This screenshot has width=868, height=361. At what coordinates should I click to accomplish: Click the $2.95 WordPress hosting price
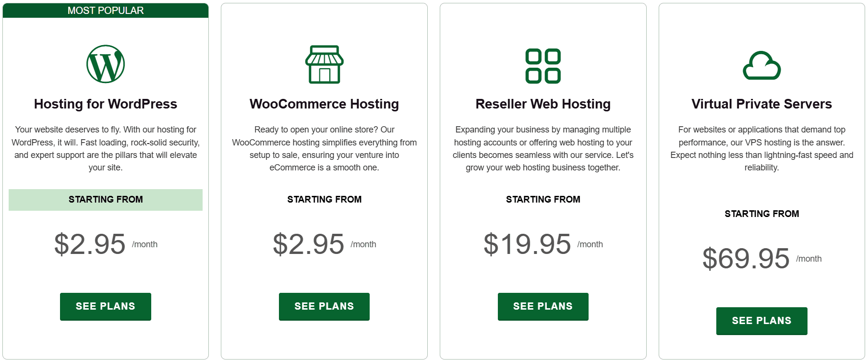tap(90, 244)
